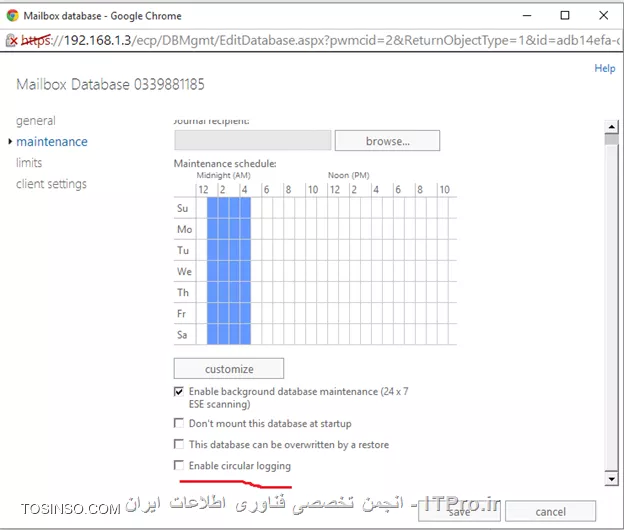624x530 pixels.
Task: Click the Mo row label in schedule
Action: click(x=185, y=229)
